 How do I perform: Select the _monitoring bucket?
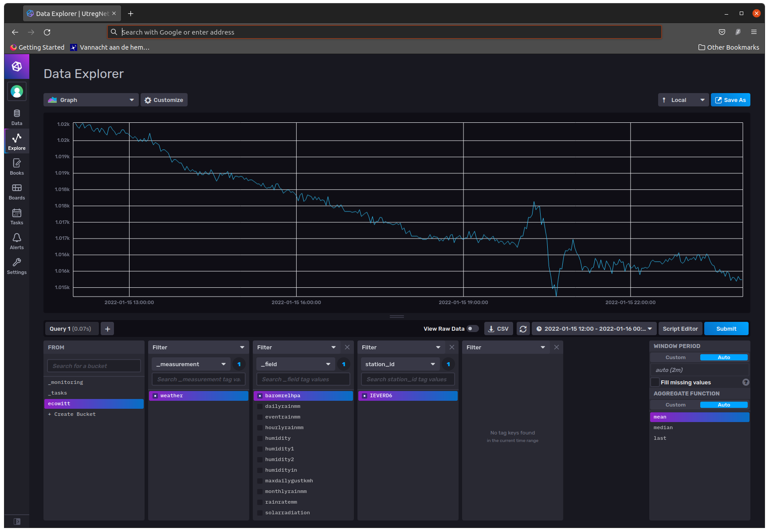(x=67, y=382)
